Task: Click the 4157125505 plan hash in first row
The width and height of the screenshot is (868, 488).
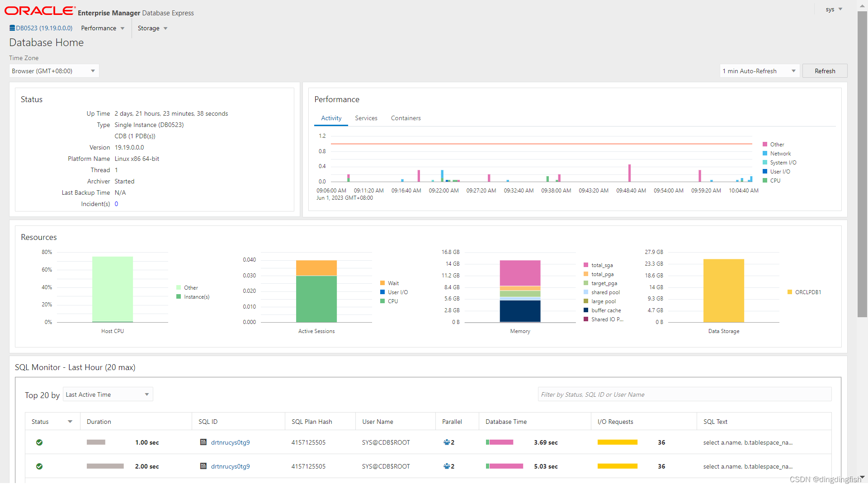Action: point(308,442)
